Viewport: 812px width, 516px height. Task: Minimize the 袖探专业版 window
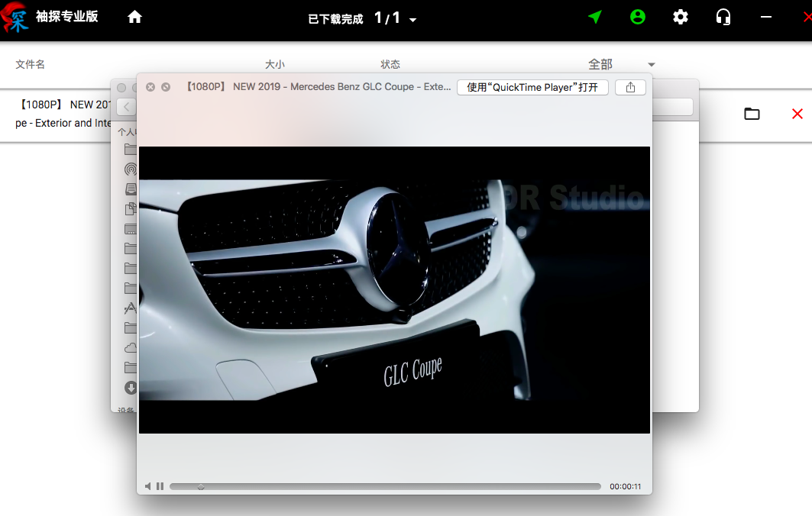766,17
